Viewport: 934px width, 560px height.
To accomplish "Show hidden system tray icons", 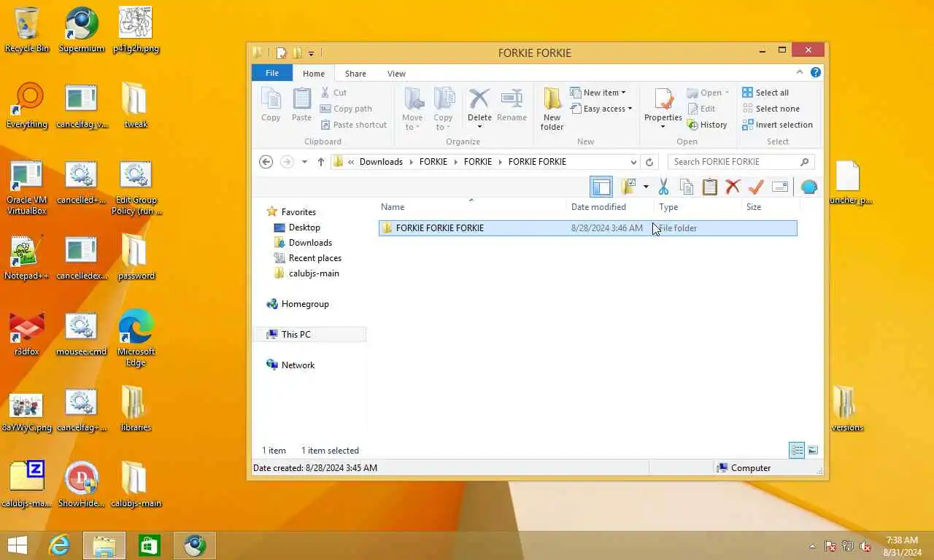I will (x=812, y=546).
